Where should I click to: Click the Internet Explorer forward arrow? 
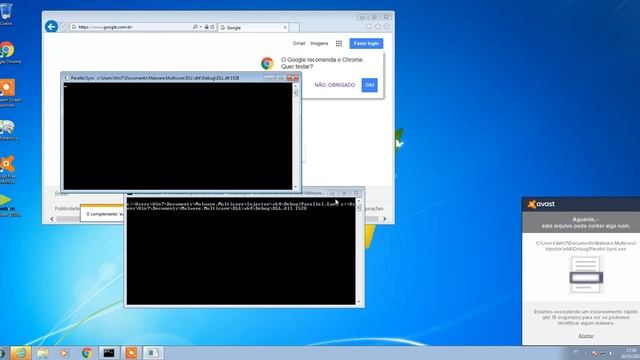pyautogui.click(x=64, y=27)
